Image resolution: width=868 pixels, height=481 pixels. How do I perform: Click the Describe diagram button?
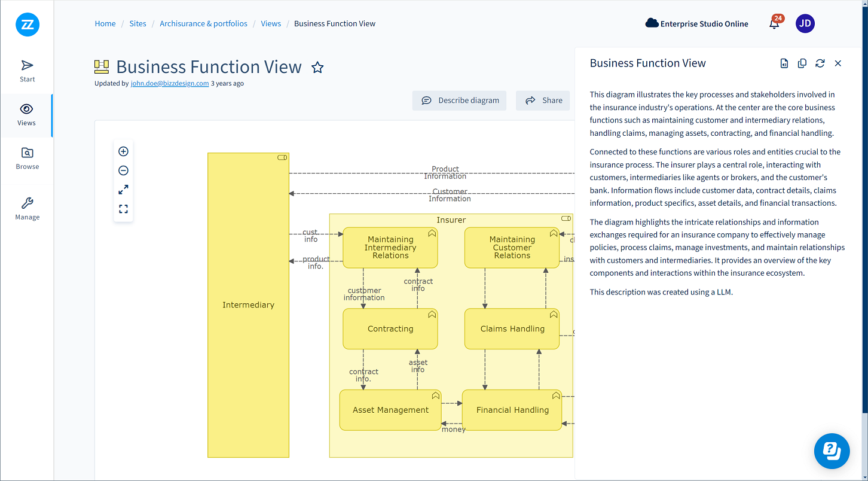[x=459, y=101]
